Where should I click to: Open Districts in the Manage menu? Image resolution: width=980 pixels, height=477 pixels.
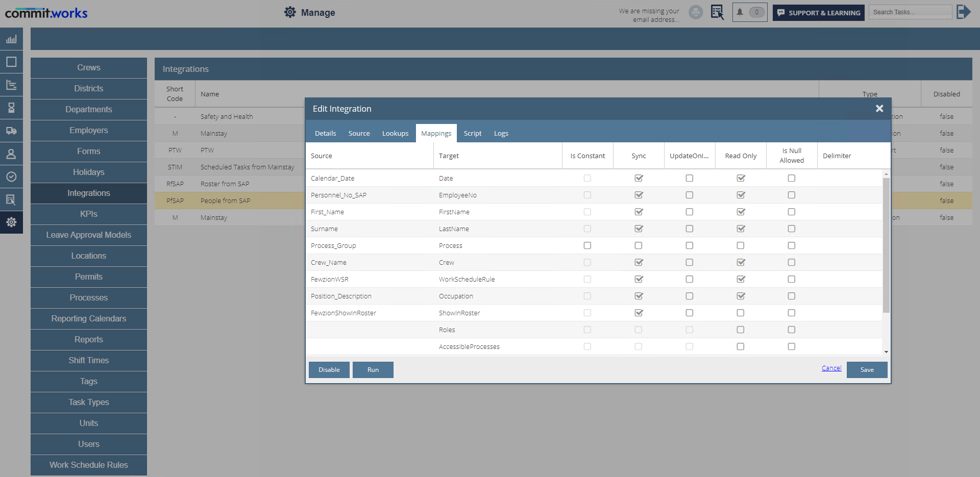tap(89, 88)
